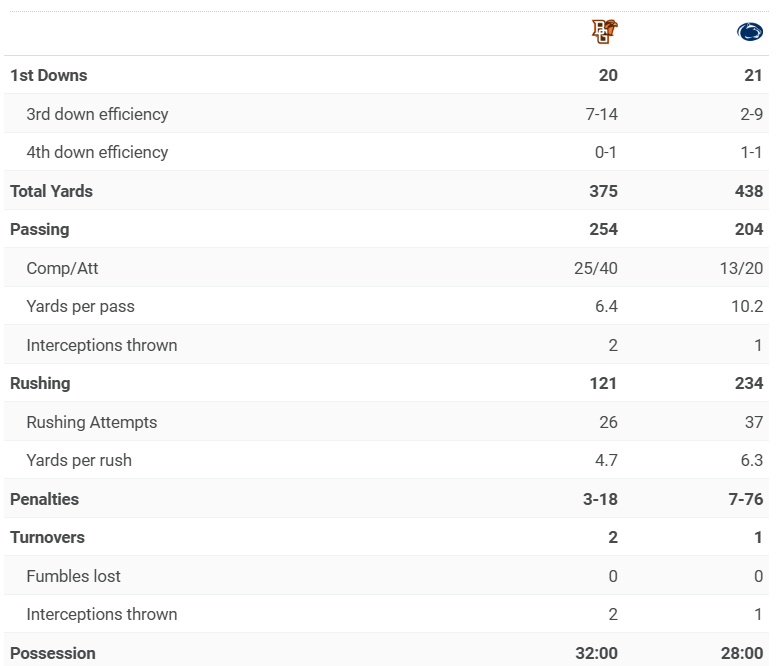Click the Penalties row label
This screenshot has width=782, height=666.
44,499
